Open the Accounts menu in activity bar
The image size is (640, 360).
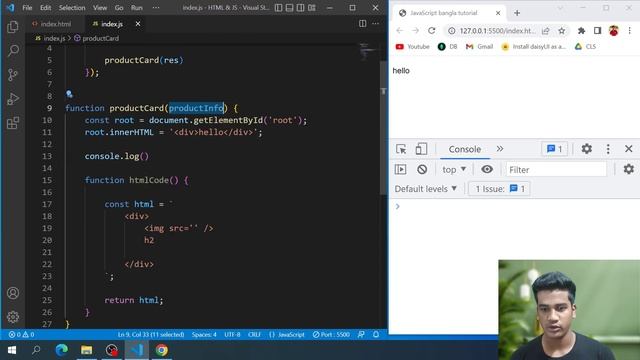tap(13, 293)
